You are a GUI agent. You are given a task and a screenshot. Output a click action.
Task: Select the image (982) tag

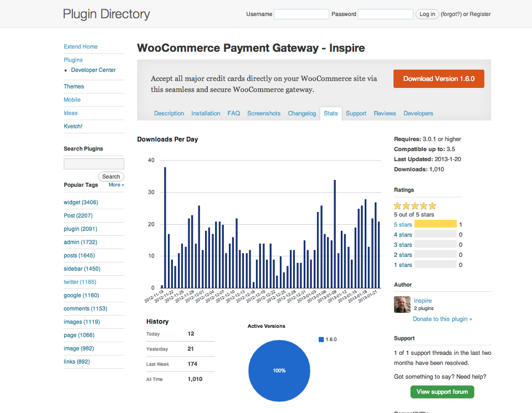79,348
